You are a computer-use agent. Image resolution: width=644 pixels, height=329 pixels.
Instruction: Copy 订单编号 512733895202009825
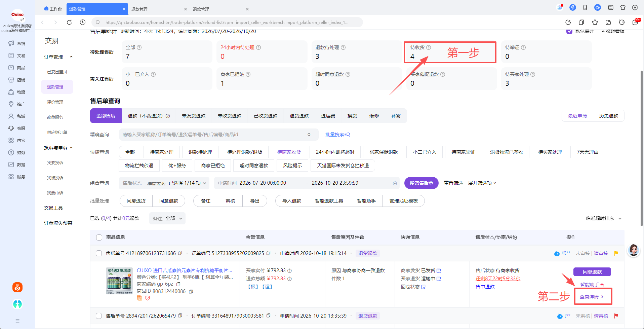pos(268,253)
